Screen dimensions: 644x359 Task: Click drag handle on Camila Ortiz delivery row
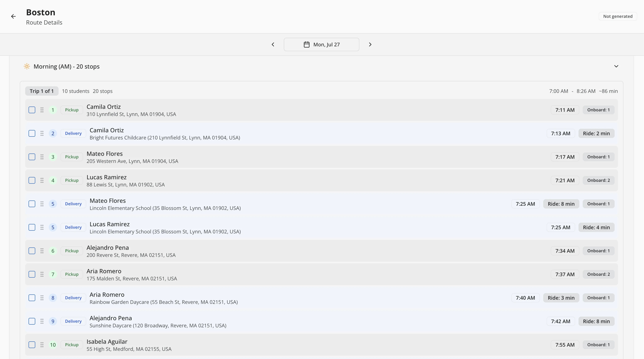click(42, 133)
